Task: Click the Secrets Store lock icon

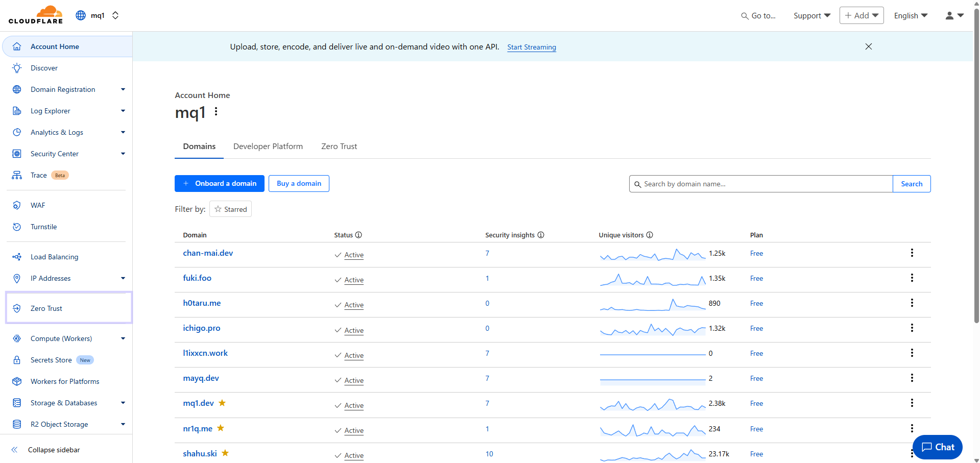Action: (17, 360)
